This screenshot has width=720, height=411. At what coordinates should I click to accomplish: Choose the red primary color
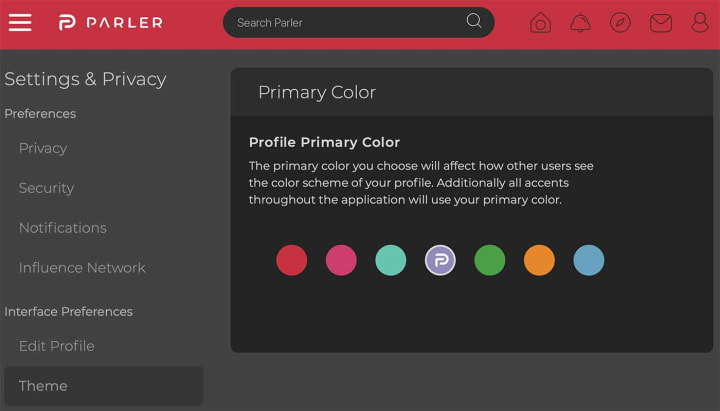[292, 260]
